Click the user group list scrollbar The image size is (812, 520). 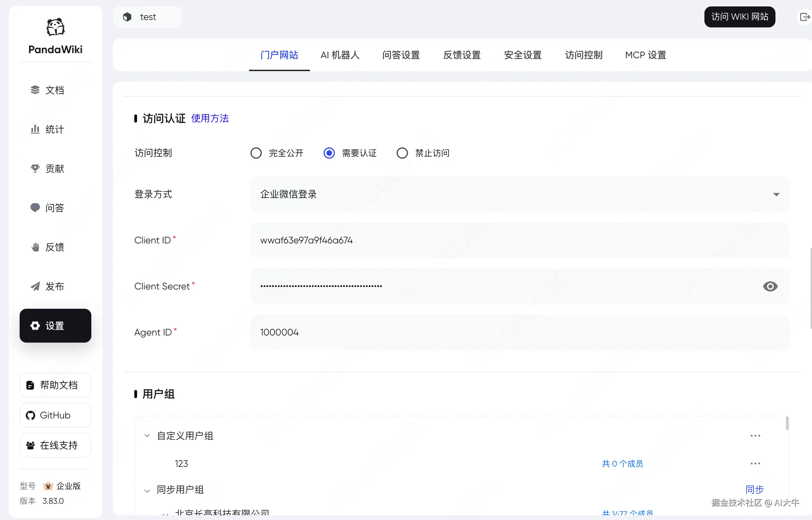click(787, 423)
